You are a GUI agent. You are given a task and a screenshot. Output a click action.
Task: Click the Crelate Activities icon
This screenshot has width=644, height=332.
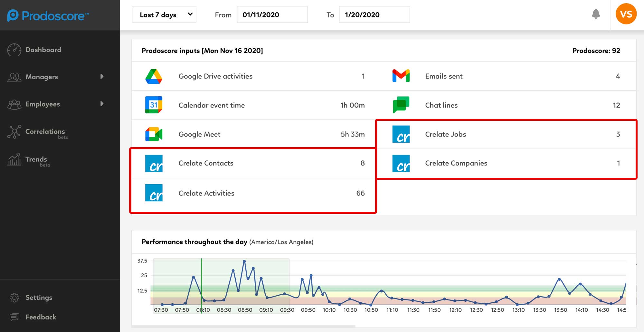(154, 193)
